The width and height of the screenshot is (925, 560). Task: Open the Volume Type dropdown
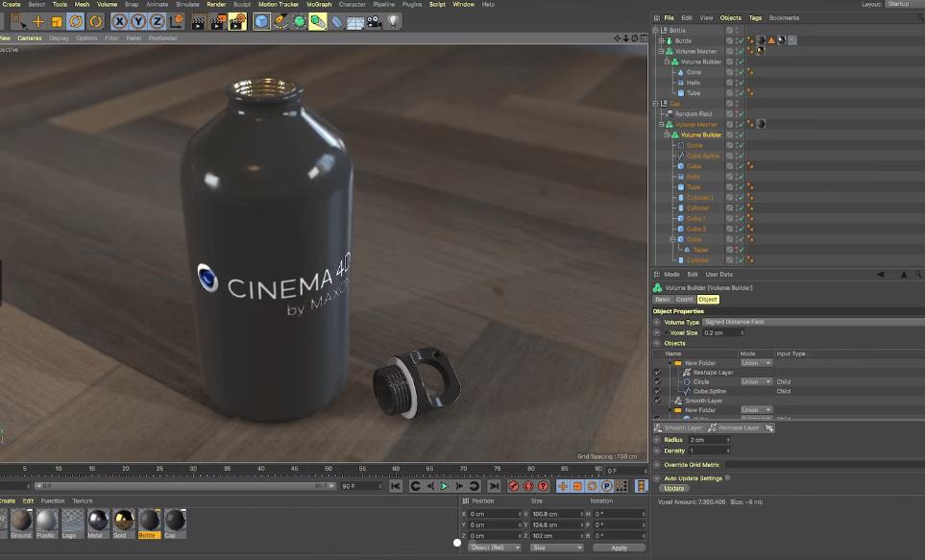pyautogui.click(x=759, y=322)
